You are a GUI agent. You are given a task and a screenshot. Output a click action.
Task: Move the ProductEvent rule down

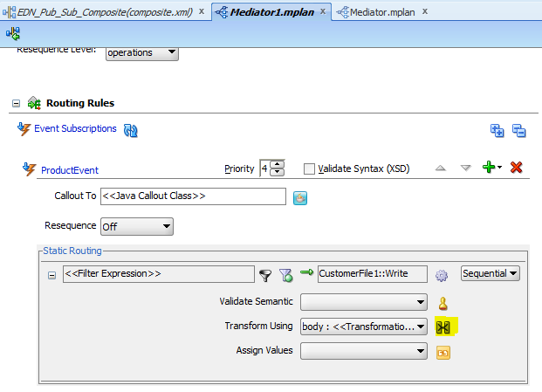466,168
